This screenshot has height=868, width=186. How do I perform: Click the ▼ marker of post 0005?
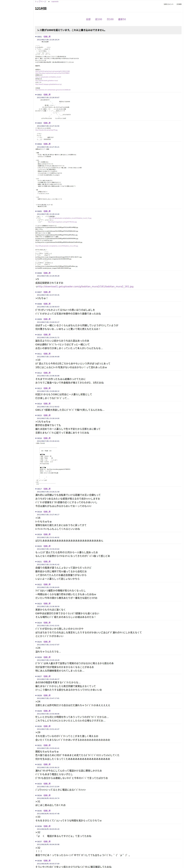[36, 211]
